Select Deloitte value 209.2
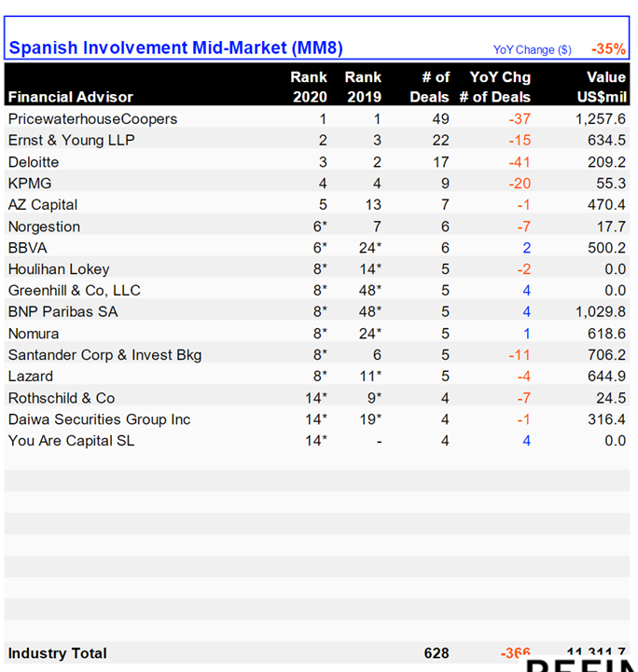This screenshot has width=638, height=672. point(606,162)
